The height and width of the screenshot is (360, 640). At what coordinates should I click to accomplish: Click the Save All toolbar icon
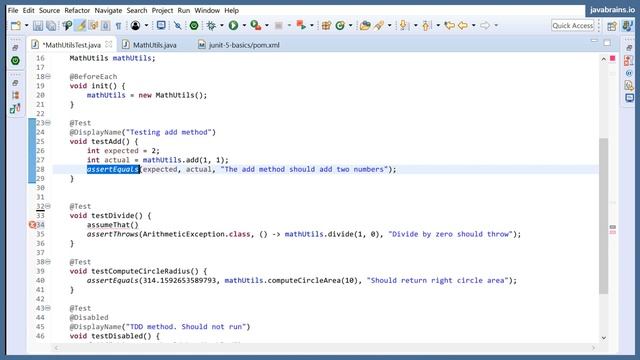(51, 26)
